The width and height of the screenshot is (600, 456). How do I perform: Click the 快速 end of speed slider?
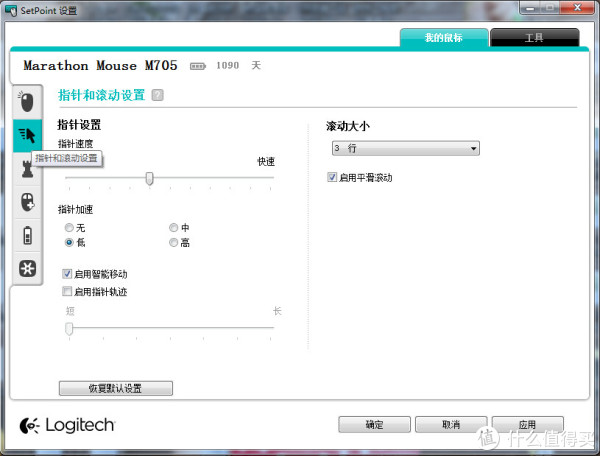[x=266, y=162]
